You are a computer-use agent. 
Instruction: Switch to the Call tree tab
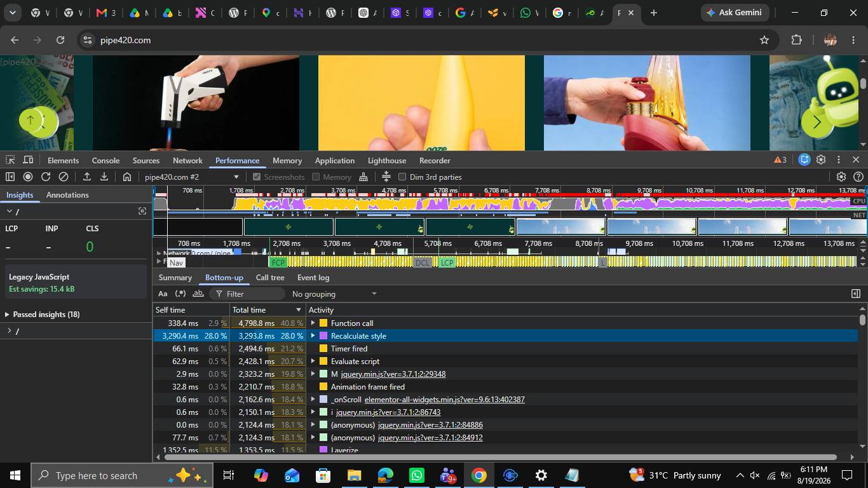point(270,278)
